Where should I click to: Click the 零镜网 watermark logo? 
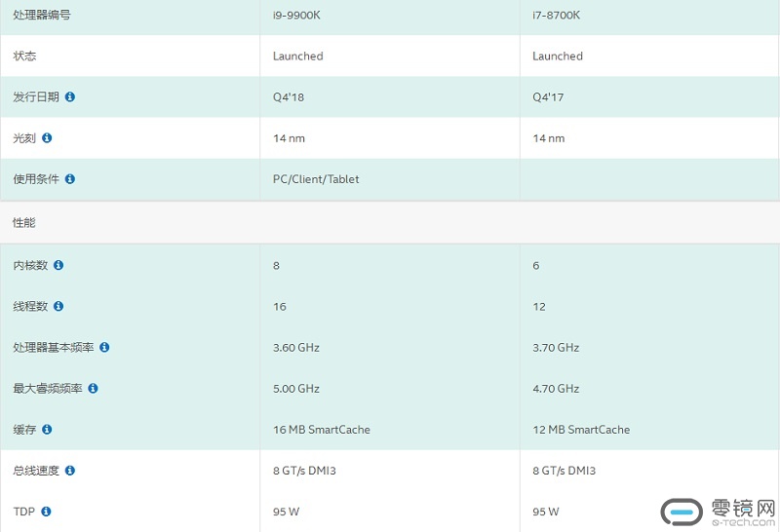(x=719, y=513)
